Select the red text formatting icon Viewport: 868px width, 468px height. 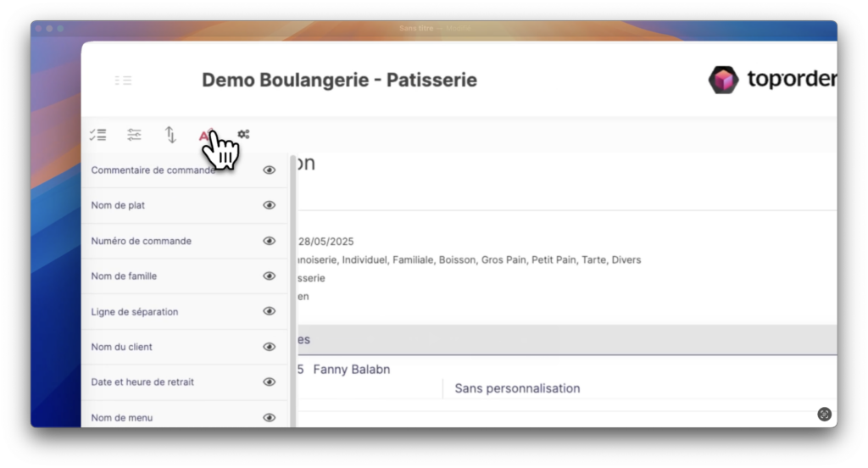204,135
